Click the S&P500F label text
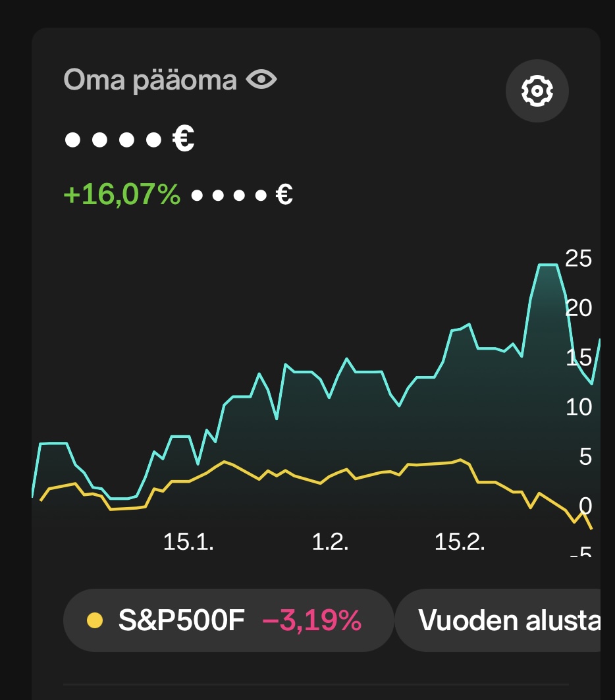 click(x=181, y=620)
